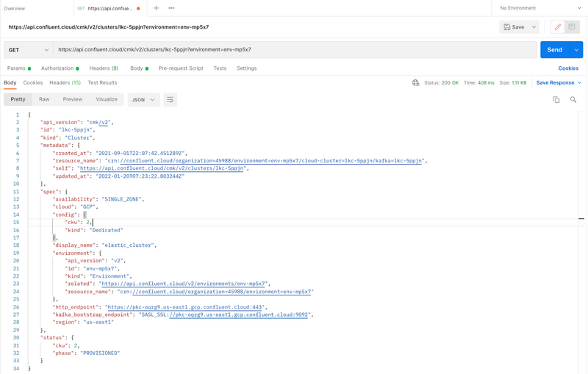This screenshot has width=588, height=374.
Task: Open the Send button dropdown arrow
Action: point(576,50)
